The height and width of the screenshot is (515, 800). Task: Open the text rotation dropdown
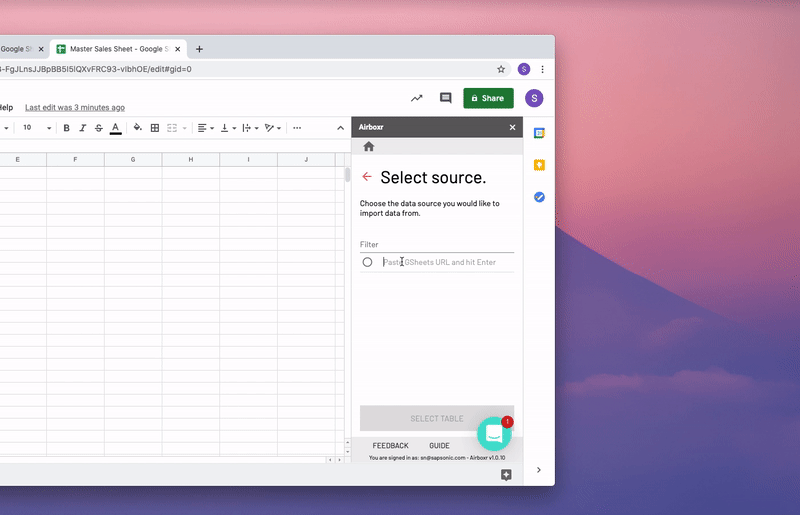(x=273, y=128)
